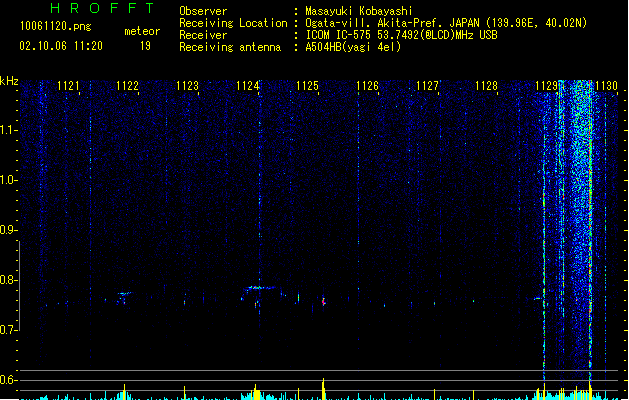Select the filename 10061120.png

click(x=56, y=26)
